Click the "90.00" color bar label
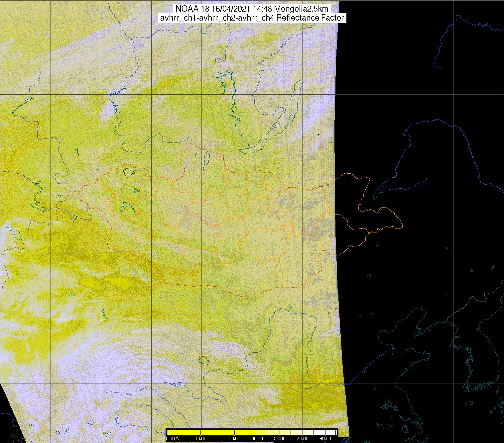The image size is (504, 443). (x=325, y=438)
